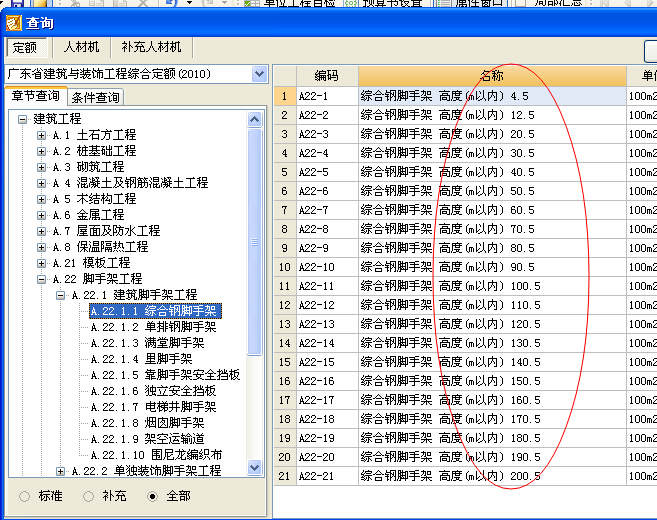Select A.22.1.8 烟囱脚手架 tree item
Image resolution: width=657 pixels, height=520 pixels.
(147, 423)
